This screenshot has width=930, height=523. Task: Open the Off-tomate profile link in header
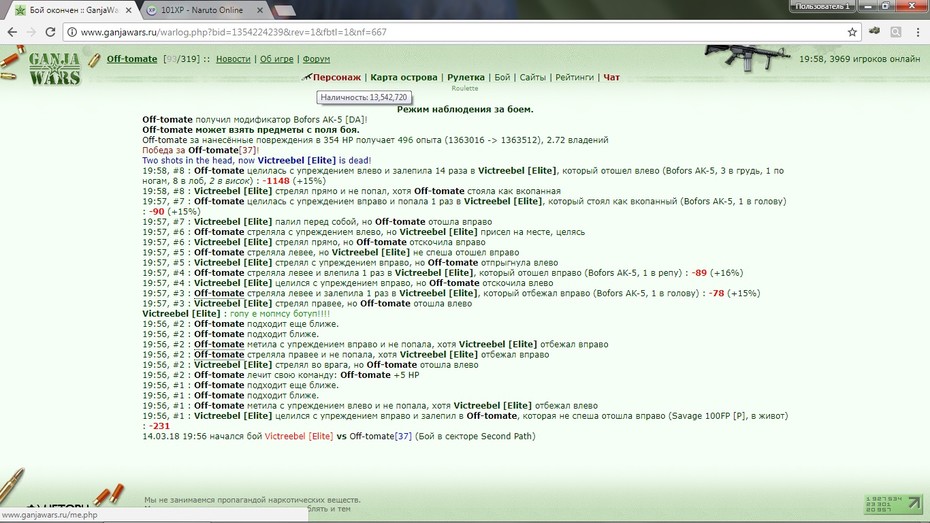[132, 59]
